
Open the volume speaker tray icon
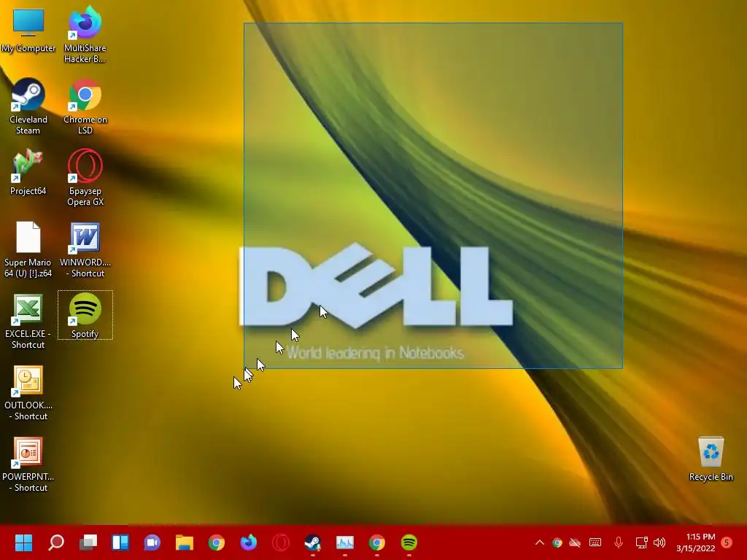(659, 542)
